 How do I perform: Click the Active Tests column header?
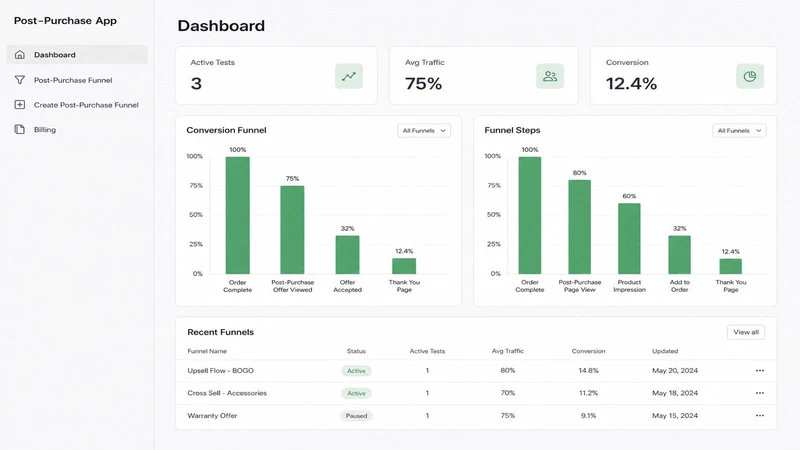pos(427,351)
